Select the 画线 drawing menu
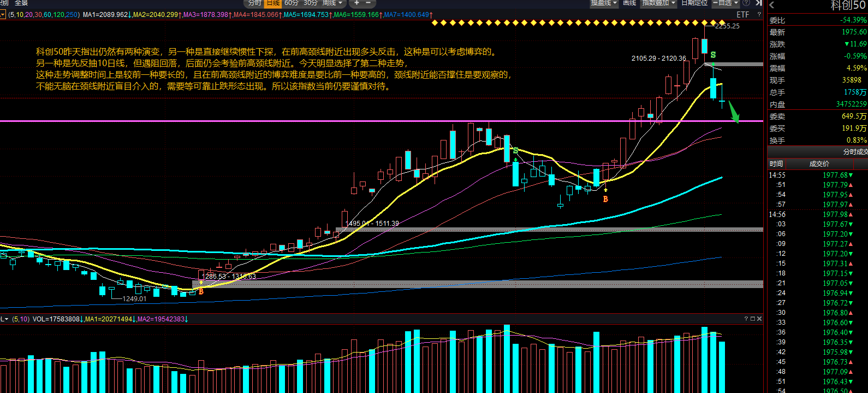The image size is (868, 393). 629,3
